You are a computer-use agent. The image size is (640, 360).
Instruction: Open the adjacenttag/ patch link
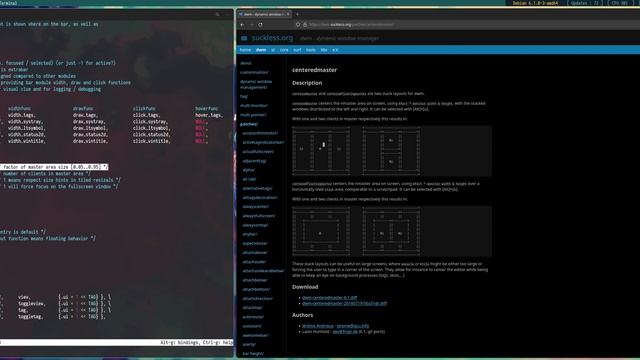(x=254, y=161)
